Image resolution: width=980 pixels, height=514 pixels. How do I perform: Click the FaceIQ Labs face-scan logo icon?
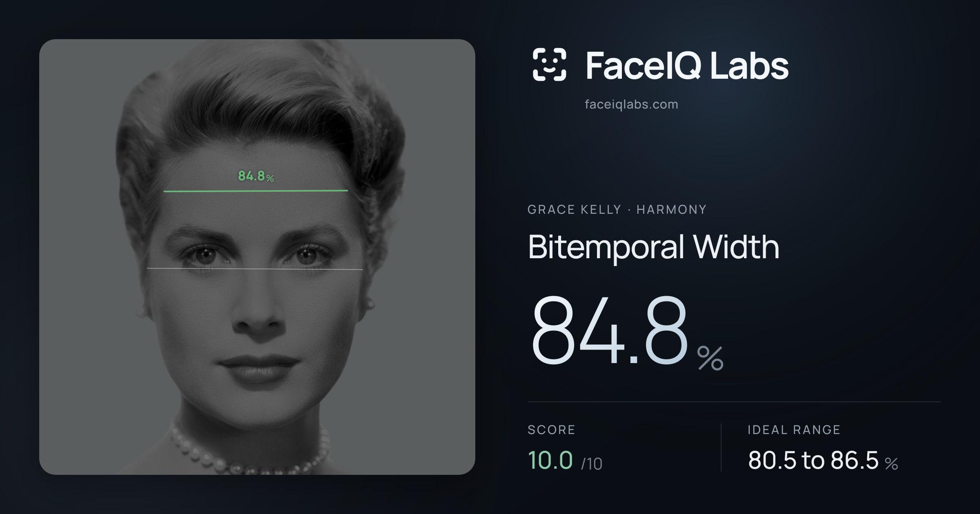click(549, 64)
